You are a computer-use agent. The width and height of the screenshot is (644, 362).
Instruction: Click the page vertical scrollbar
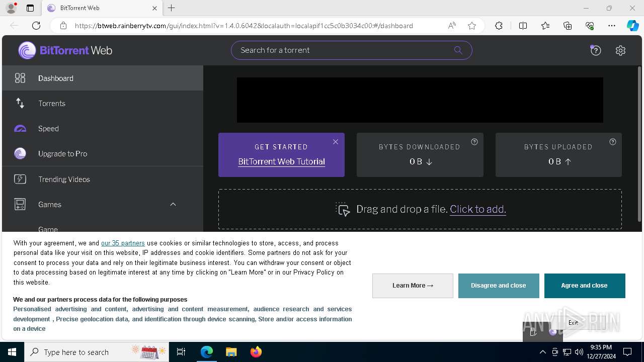pos(639,145)
